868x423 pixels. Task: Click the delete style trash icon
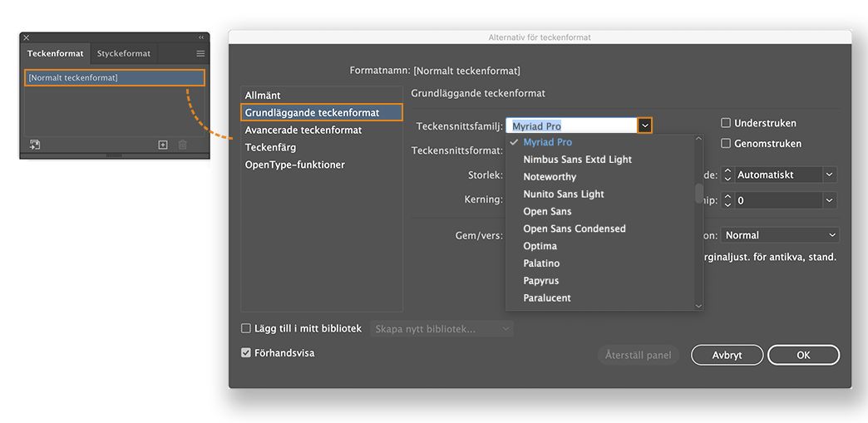(183, 145)
